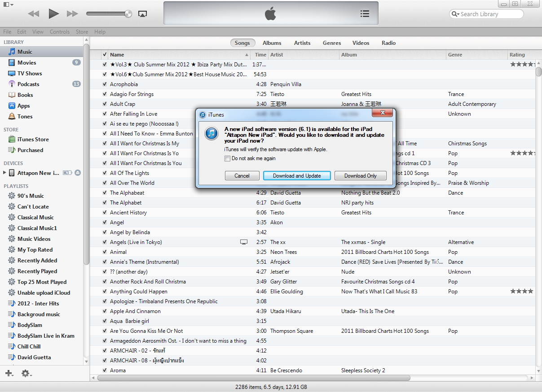Sort by the Name column header

click(x=180, y=55)
